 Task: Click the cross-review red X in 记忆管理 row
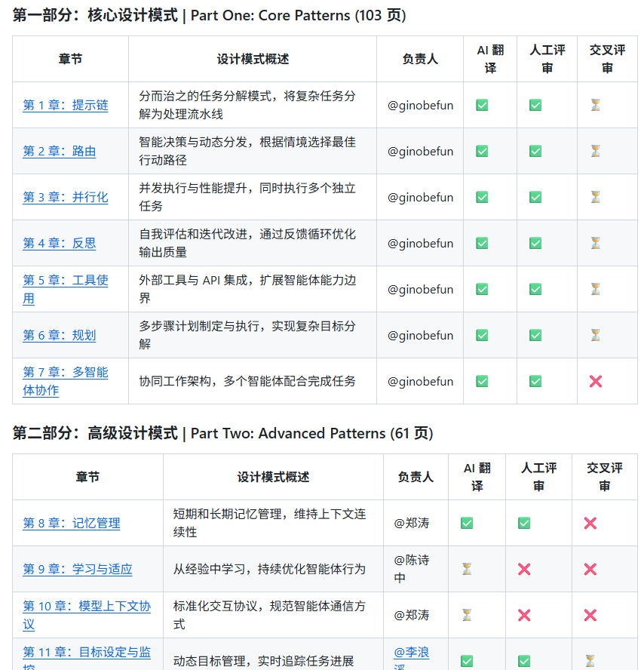pos(590,523)
